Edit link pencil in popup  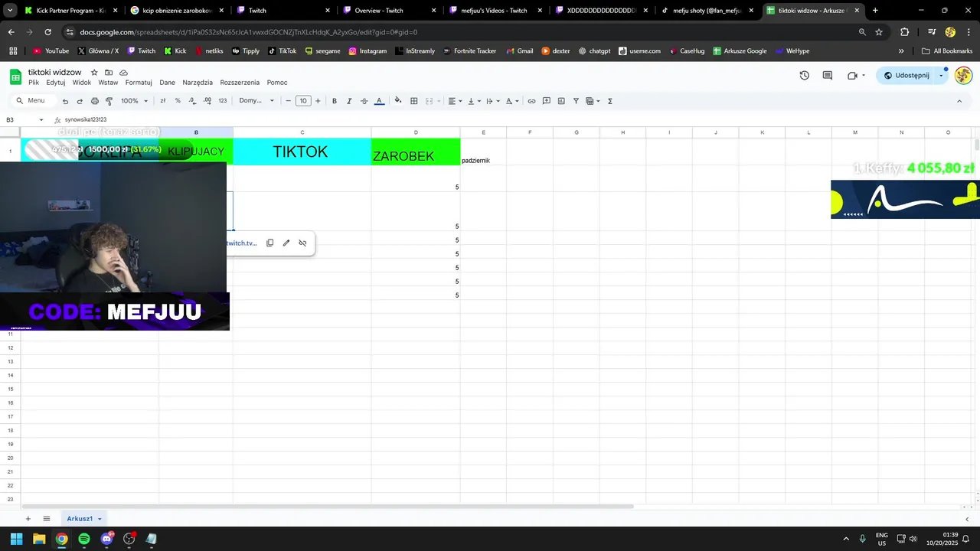click(286, 243)
